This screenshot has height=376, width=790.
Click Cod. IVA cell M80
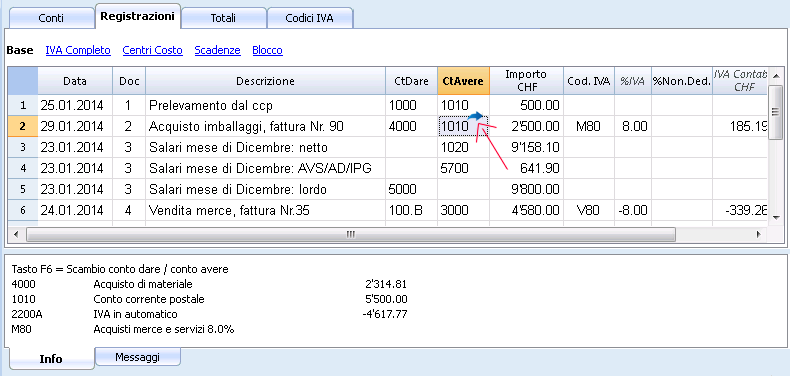click(588, 127)
